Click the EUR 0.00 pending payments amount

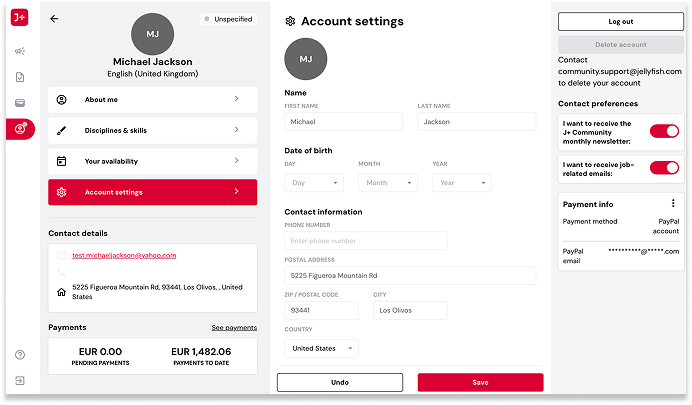101,352
